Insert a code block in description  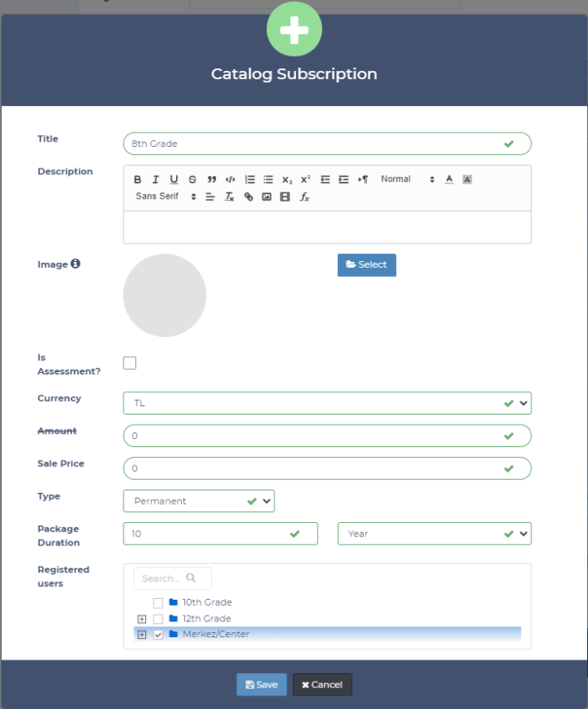coord(230,179)
